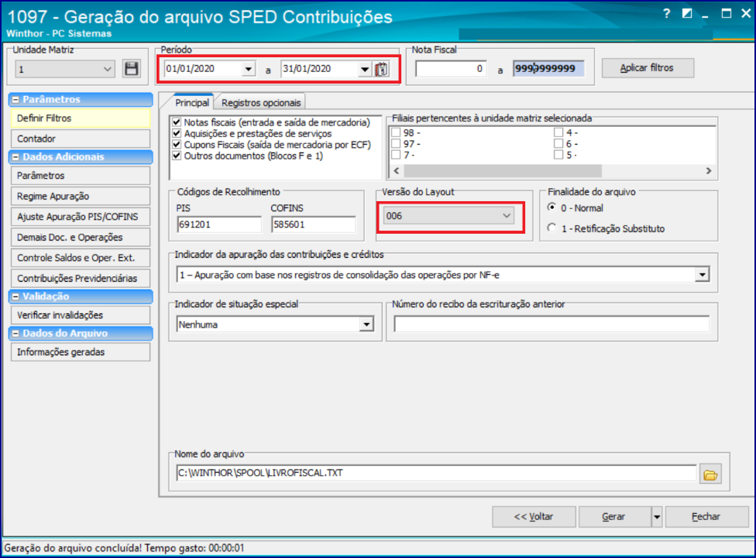Click the help question mark icon

(666, 13)
